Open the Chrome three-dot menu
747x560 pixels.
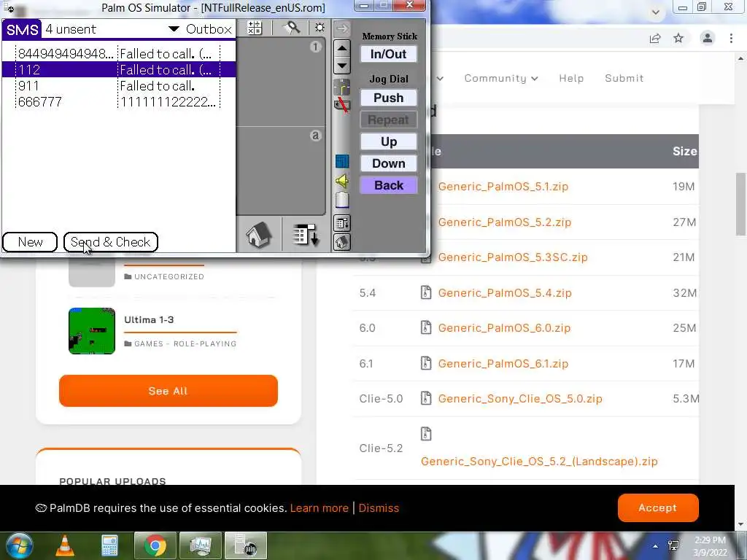pos(731,38)
